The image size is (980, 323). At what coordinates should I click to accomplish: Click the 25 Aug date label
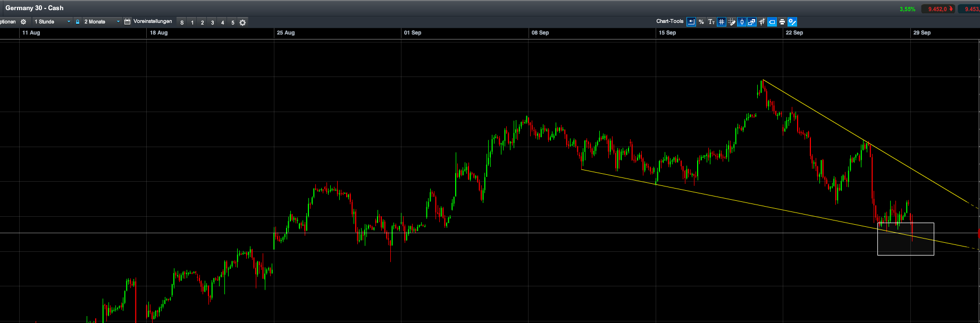pyautogui.click(x=286, y=33)
